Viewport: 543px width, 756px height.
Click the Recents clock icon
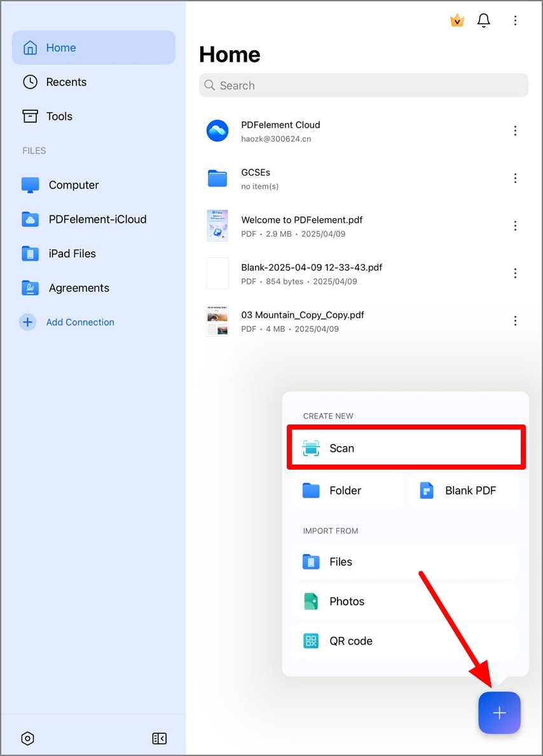pos(31,82)
